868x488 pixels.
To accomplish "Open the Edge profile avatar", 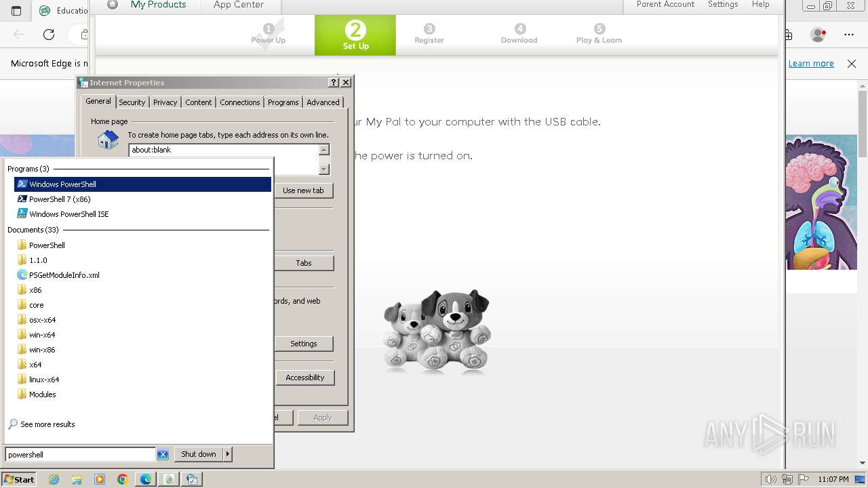I will tap(818, 35).
